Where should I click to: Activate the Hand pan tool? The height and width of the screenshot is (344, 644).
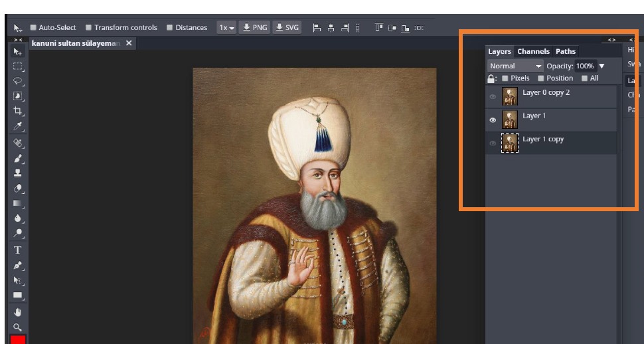(18, 311)
